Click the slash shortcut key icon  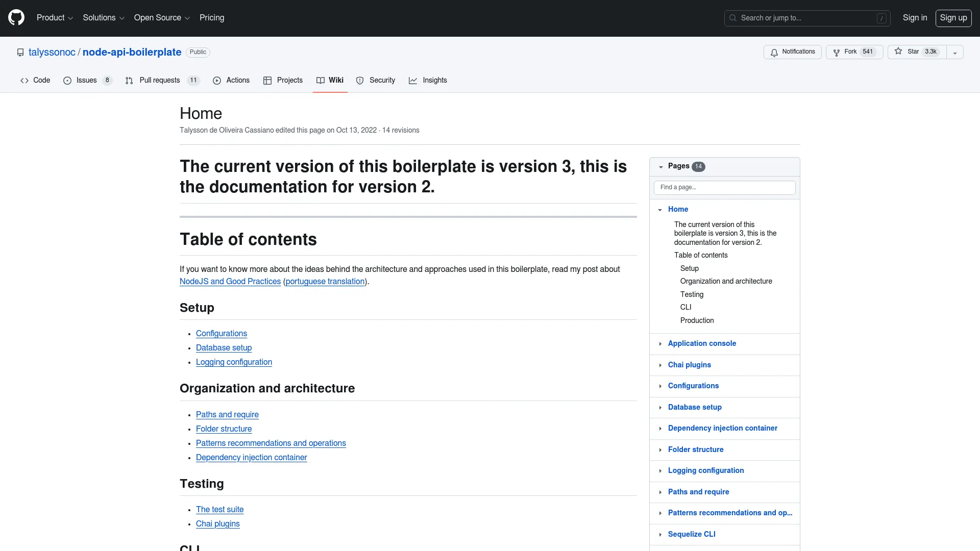(881, 18)
